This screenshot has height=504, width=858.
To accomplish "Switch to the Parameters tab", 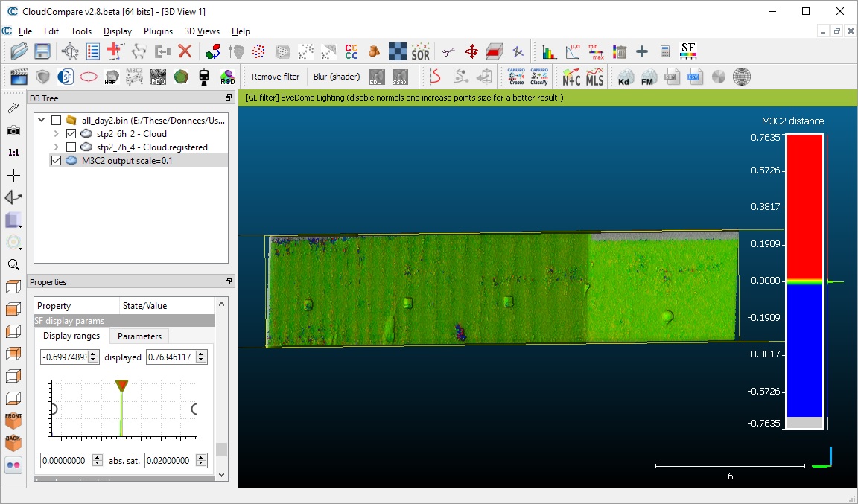I will click(139, 336).
